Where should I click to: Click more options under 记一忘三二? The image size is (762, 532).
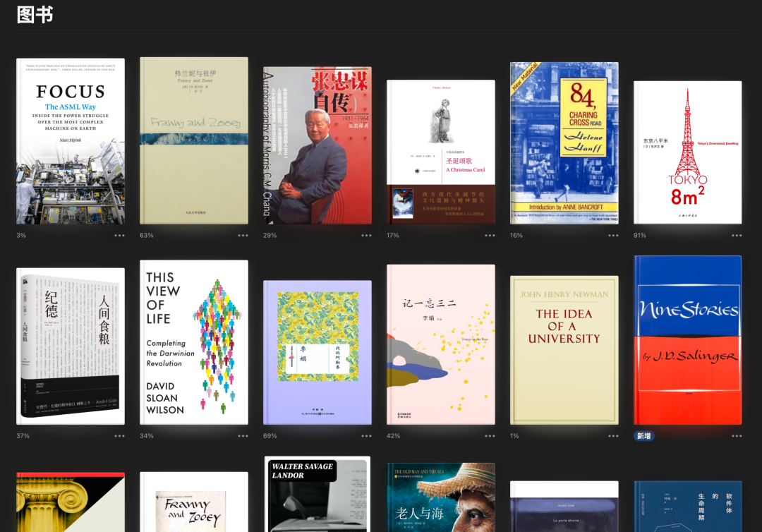click(x=490, y=436)
